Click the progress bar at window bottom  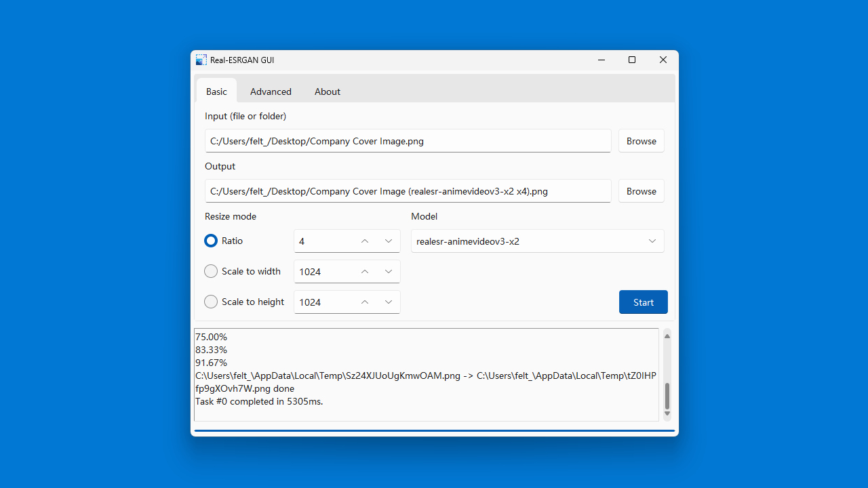435,430
